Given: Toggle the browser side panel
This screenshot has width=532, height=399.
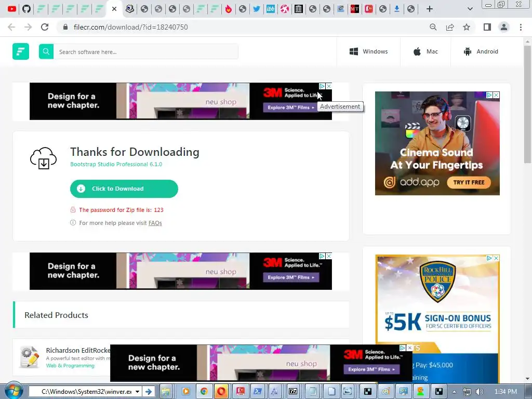Looking at the screenshot, I should [x=487, y=27].
